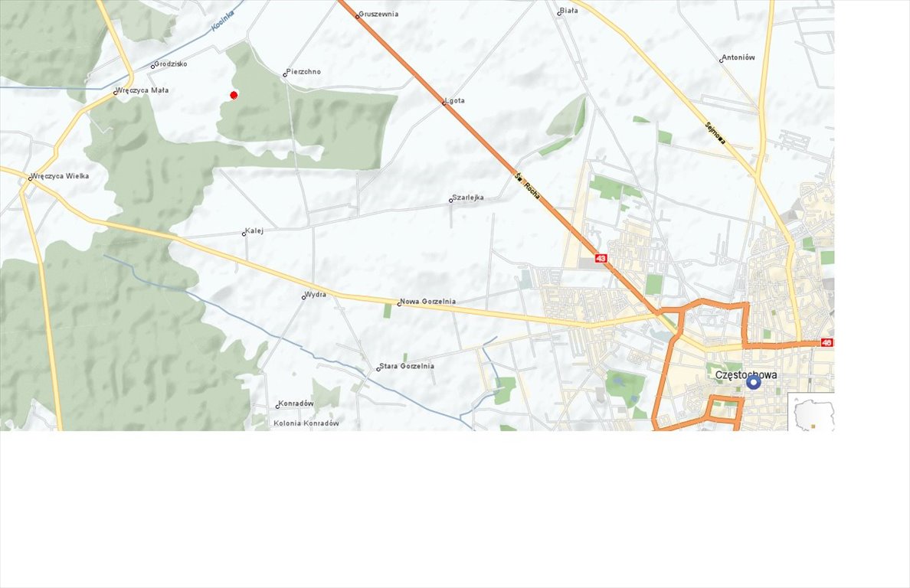Click the Nowa Gorzelnia village marker
This screenshot has width=910, height=588.
(399, 304)
